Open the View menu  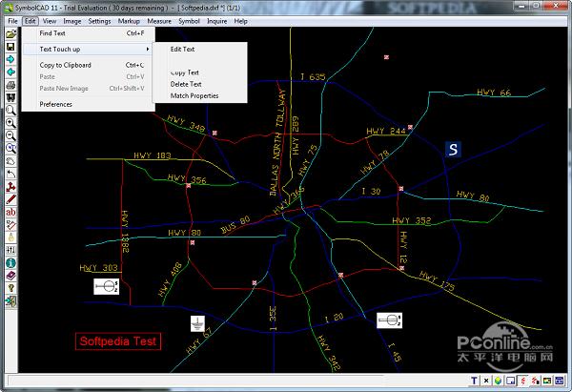click(x=50, y=21)
